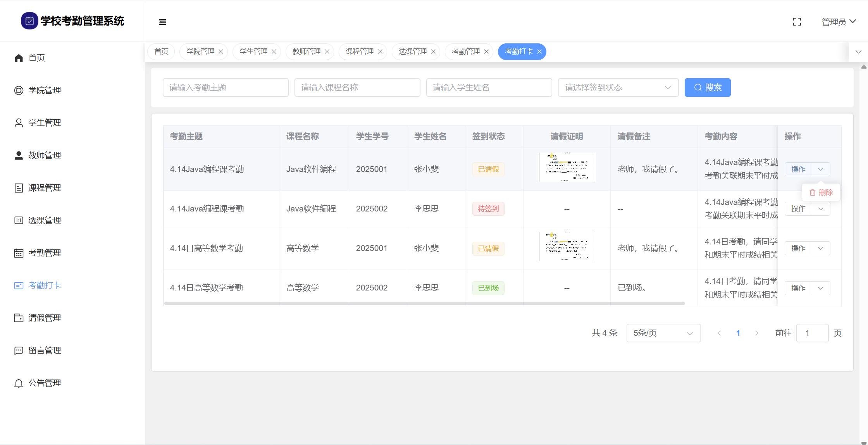Expand the 管理员 user menu
868x445 pixels.
839,22
